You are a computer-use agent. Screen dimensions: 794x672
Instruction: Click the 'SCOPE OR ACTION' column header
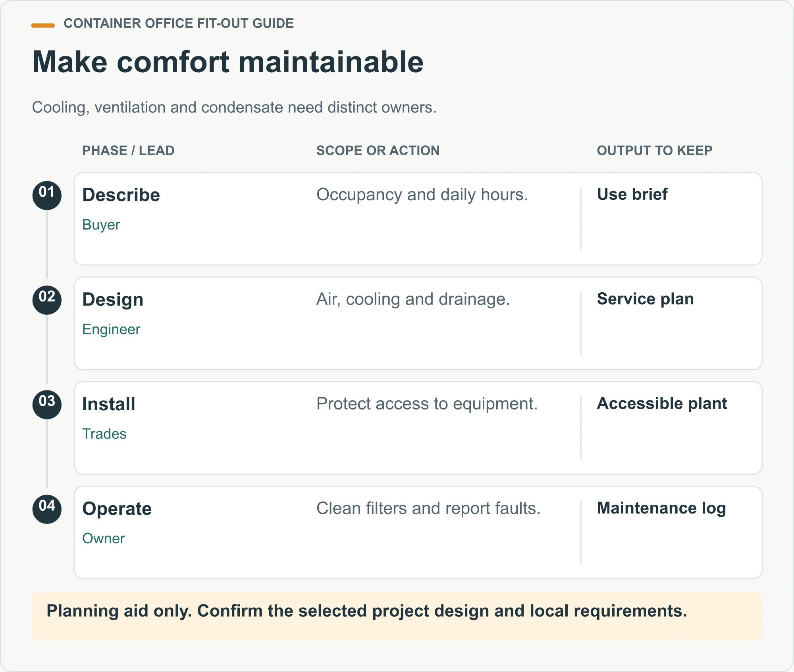click(378, 151)
